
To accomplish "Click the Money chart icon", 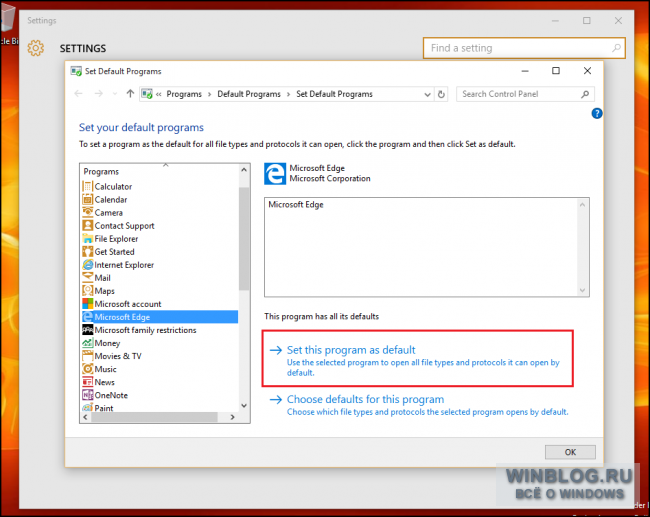I will tap(87, 343).
